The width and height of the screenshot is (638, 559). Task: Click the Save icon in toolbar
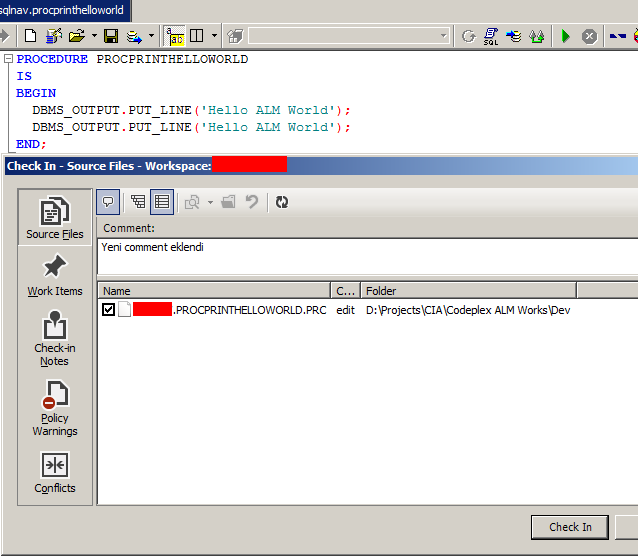coord(111,36)
